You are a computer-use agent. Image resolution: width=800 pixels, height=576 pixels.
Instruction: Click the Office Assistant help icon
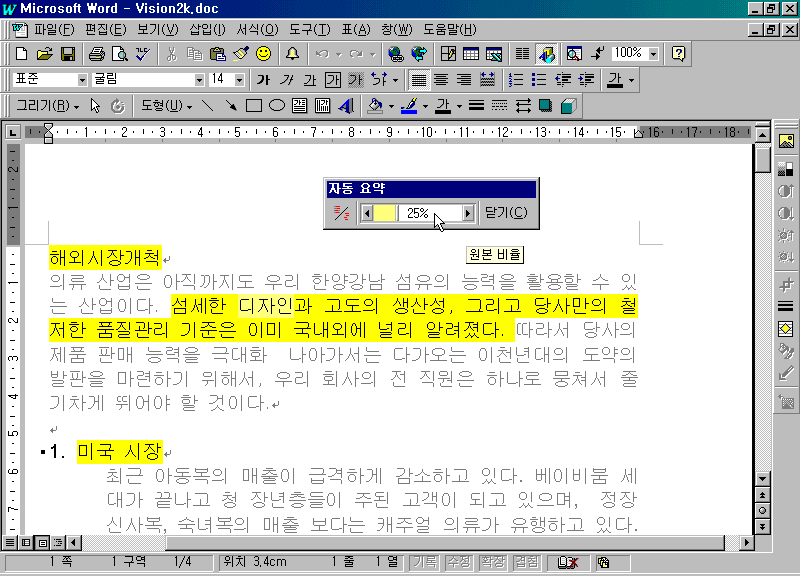679,53
